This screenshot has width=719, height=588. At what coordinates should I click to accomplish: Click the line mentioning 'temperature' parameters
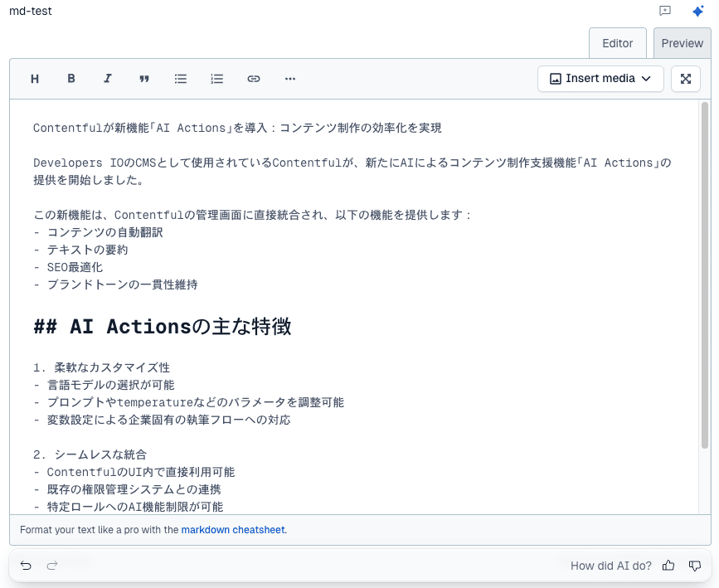188,402
